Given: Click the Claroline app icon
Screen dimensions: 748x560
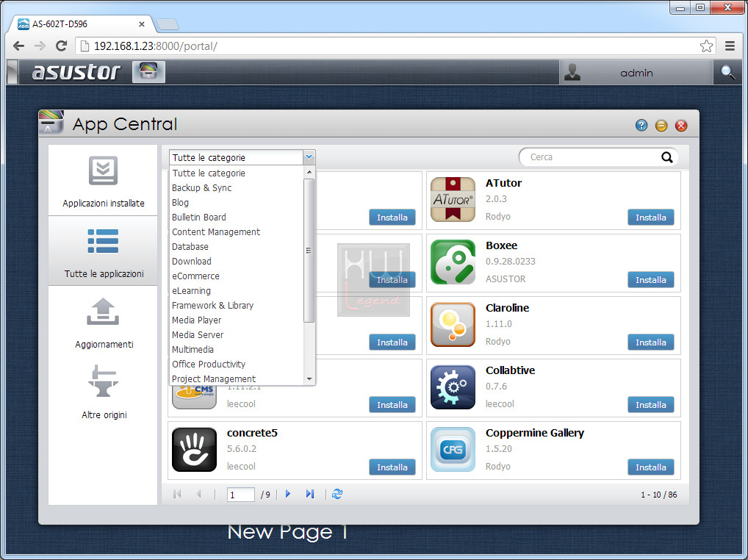Looking at the screenshot, I should (x=453, y=324).
